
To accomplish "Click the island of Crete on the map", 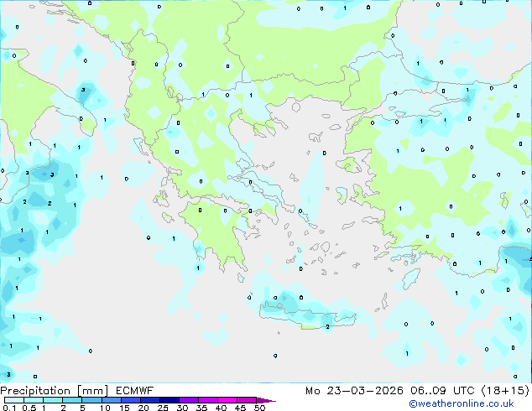I will [307, 315].
